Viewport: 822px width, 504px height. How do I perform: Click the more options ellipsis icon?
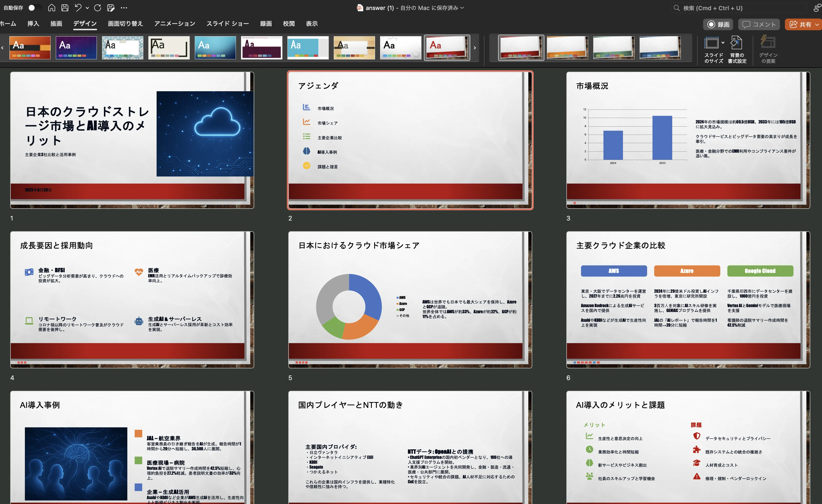124,8
